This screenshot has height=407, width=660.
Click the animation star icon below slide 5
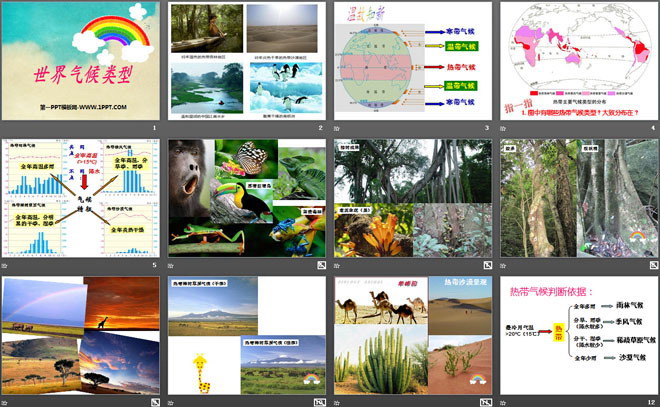point(5,266)
